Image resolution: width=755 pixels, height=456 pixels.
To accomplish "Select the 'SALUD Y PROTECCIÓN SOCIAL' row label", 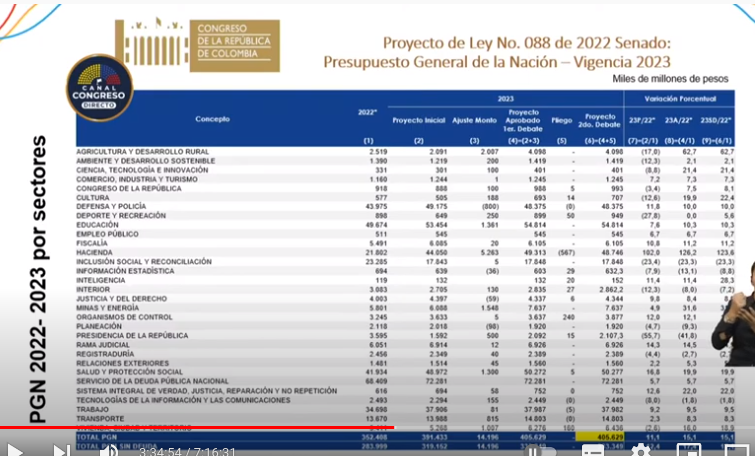I will coord(129,372).
